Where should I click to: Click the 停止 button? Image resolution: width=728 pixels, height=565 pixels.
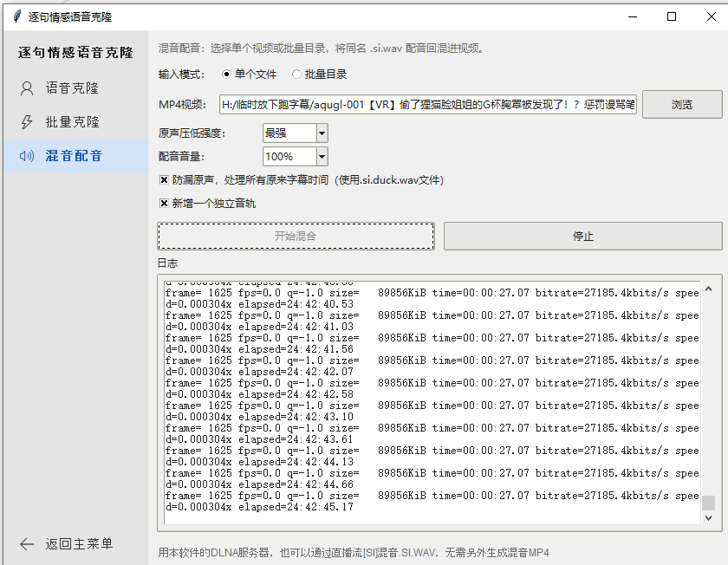click(x=583, y=237)
